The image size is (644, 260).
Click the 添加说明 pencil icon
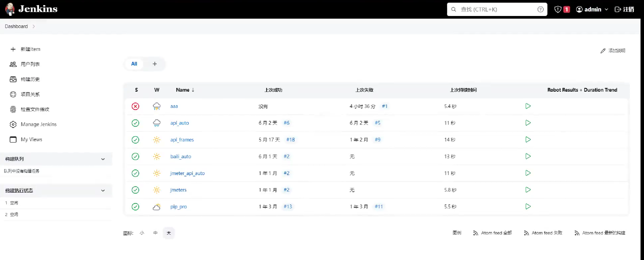click(x=603, y=51)
